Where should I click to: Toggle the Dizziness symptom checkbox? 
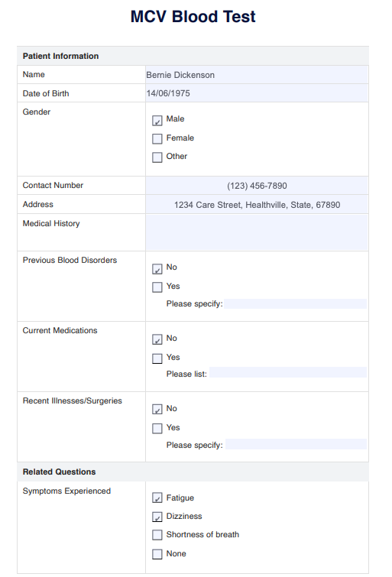(157, 517)
